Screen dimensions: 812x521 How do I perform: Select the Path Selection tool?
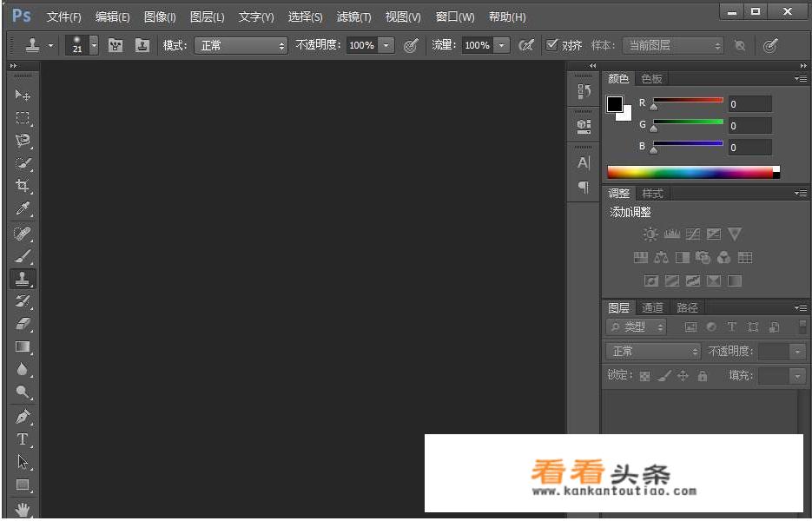coord(23,462)
